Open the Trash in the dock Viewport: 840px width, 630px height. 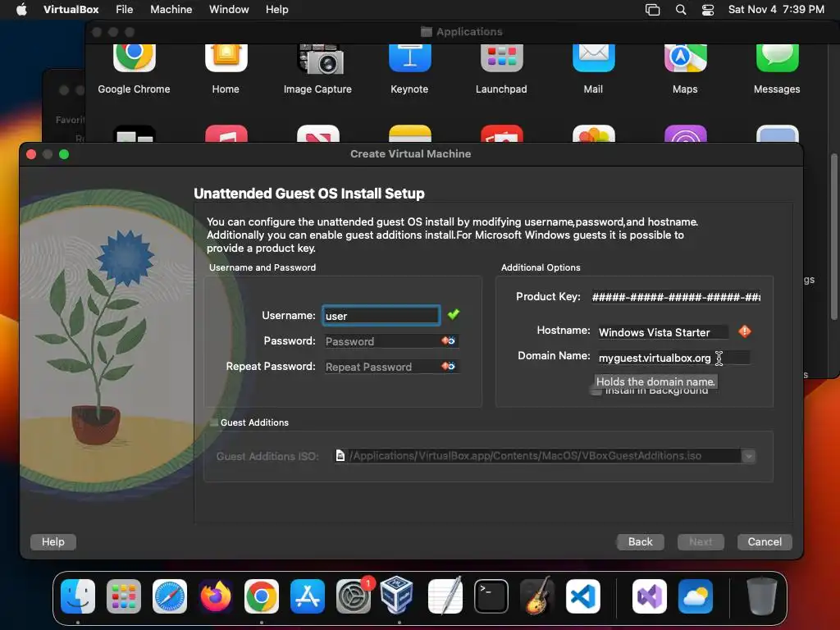[762, 596]
